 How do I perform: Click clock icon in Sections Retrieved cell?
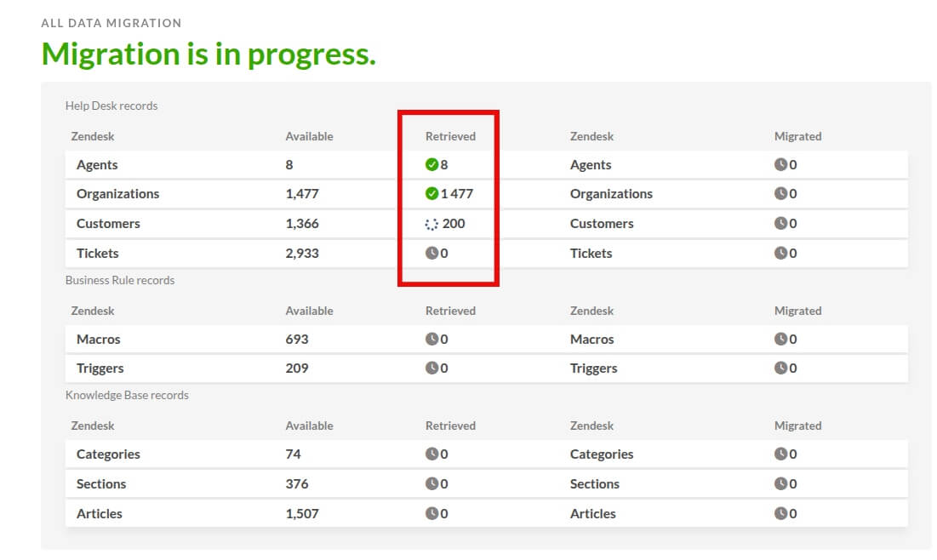pos(431,483)
